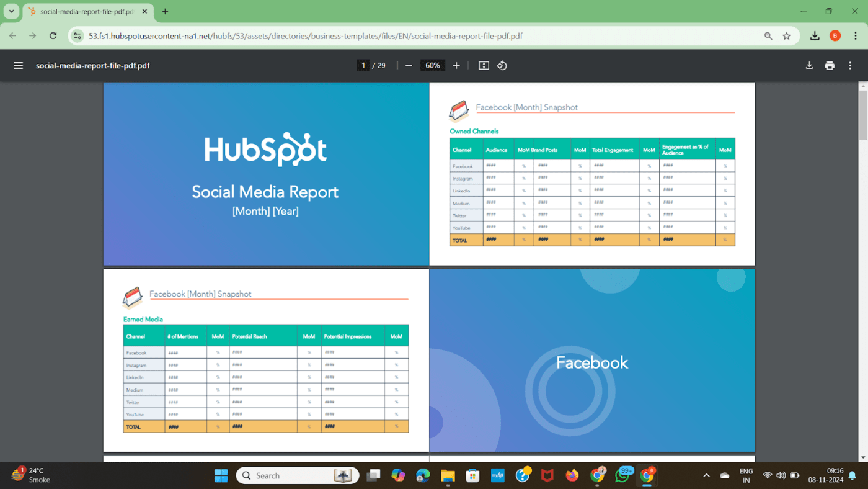Screen dimensions: 868x489
Task: Bookmark this tab with the star icon
Action: click(787, 36)
